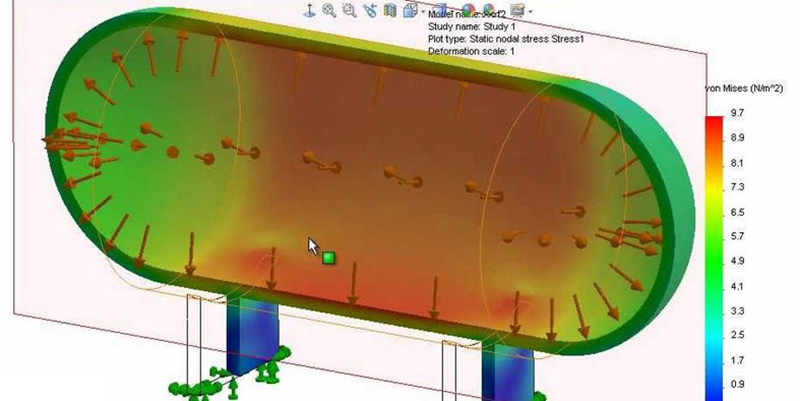
Task: Click the triad axis icon in toolbar
Action: (309, 11)
